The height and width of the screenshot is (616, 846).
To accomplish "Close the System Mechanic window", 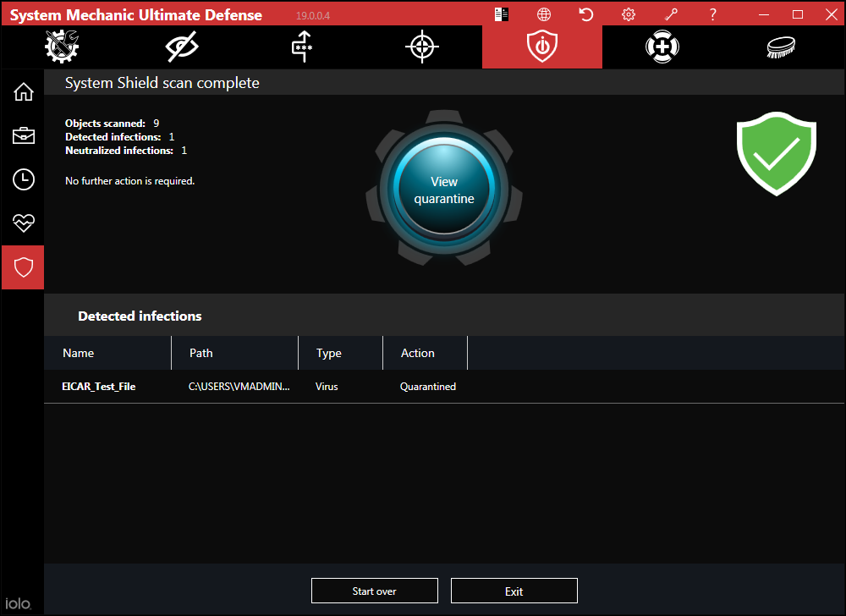I will pos(832,14).
